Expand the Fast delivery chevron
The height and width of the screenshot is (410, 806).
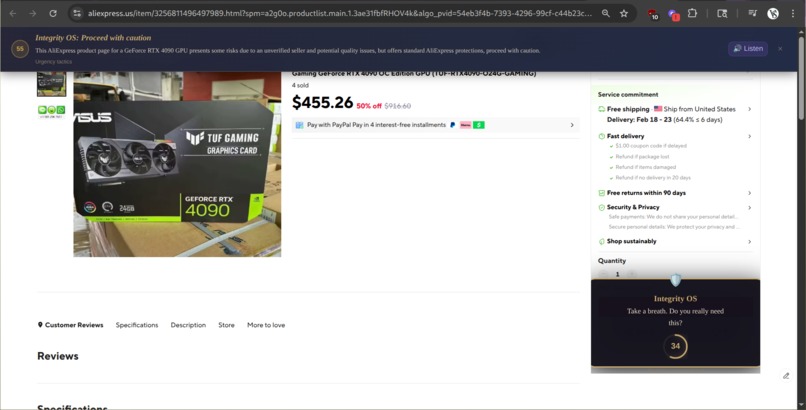749,136
